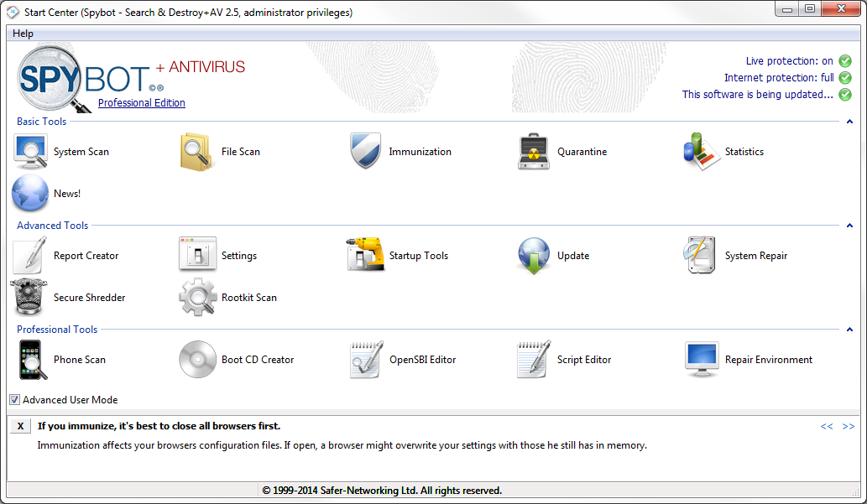Show next tip with >> link
Image resolution: width=867 pixels, height=504 pixels.
point(849,426)
